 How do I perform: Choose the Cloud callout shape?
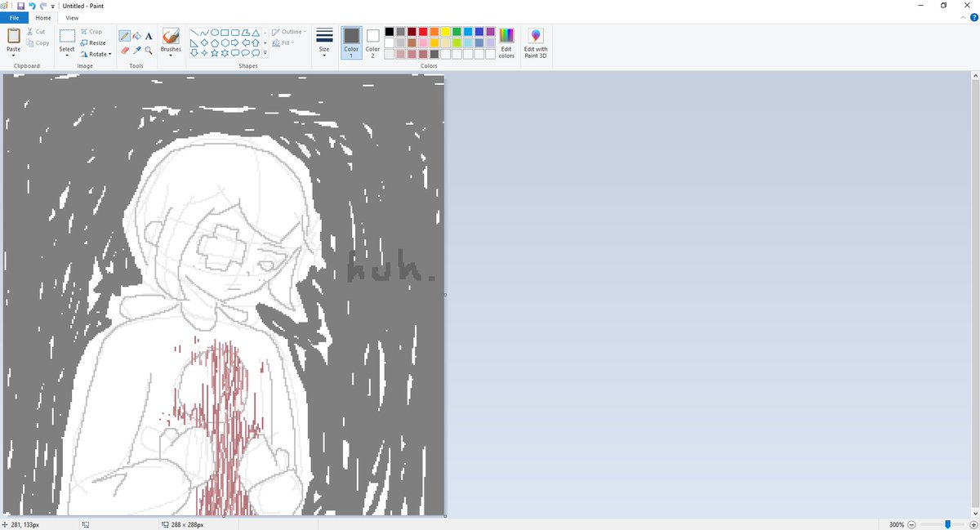coord(256,53)
